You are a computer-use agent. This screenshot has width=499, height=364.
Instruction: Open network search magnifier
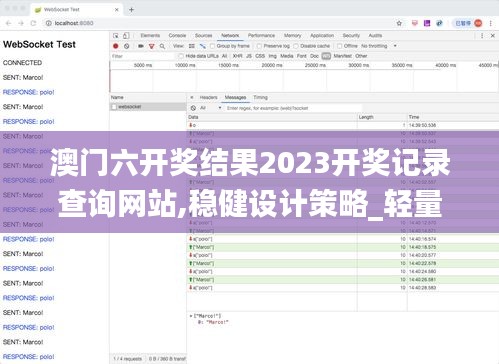point(162,46)
